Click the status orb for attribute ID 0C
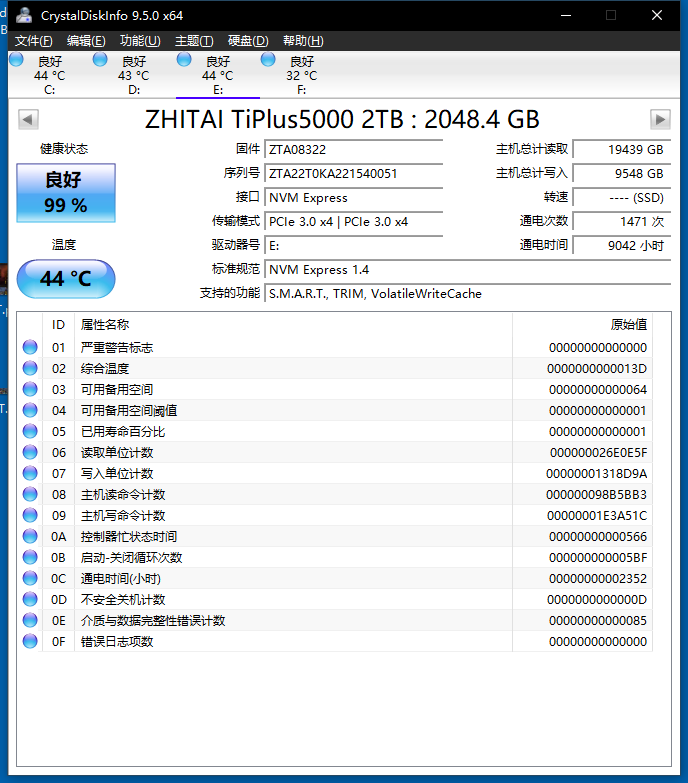The height and width of the screenshot is (783, 688). click(x=30, y=578)
